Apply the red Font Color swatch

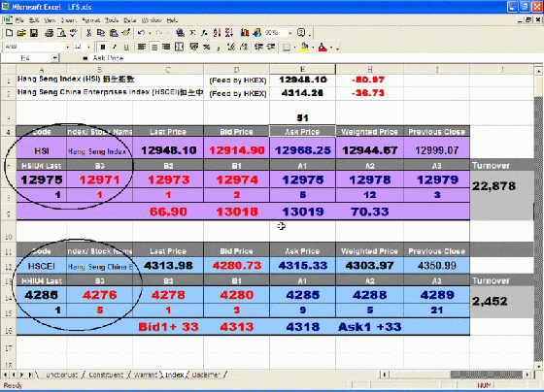pyautogui.click(x=323, y=47)
